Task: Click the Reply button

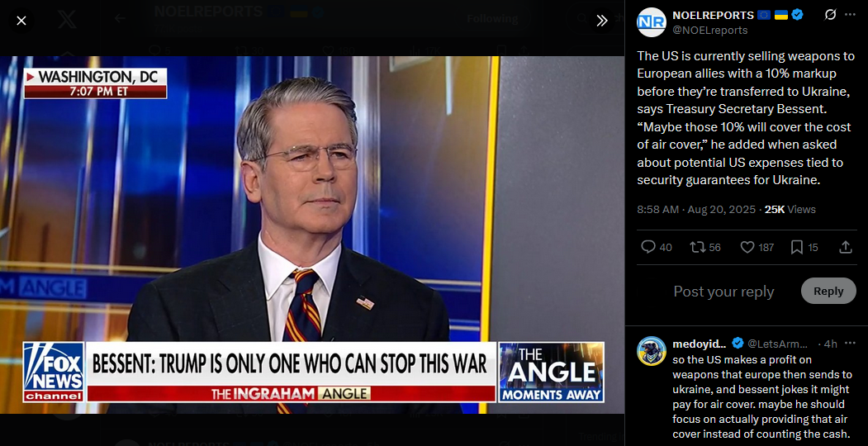Action: click(x=828, y=291)
